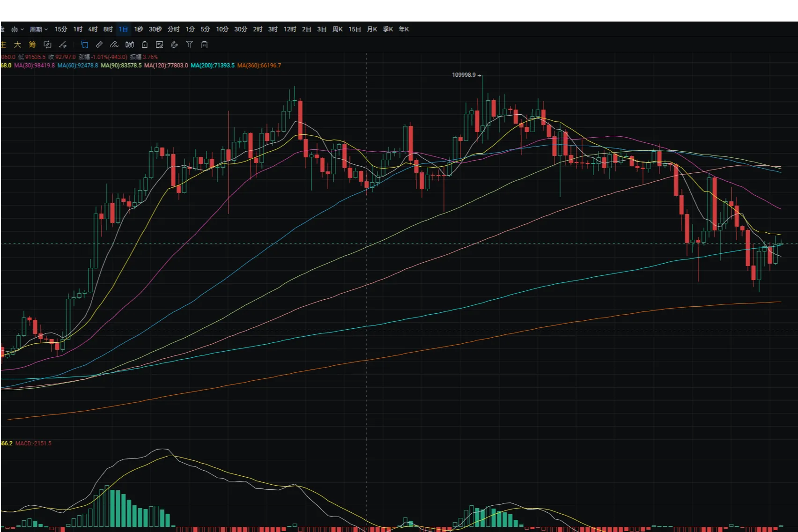798x532 pixels.
Task: Expand the 周期 period dropdown
Action: [x=39, y=30]
